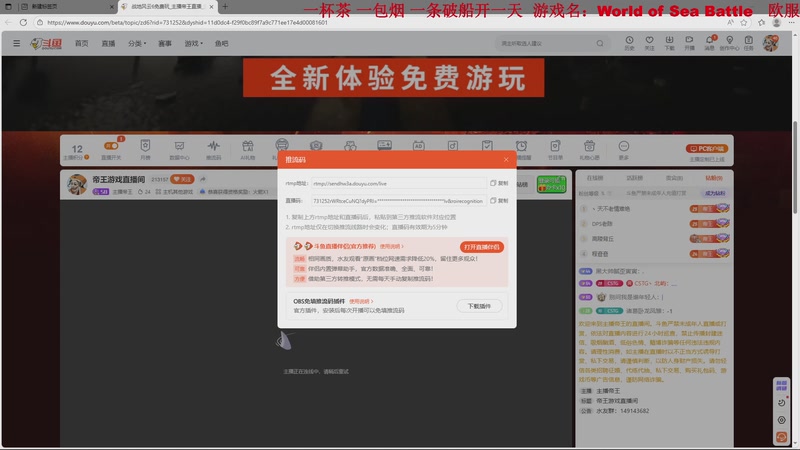Go to 首页 home page
The width and height of the screenshot is (800, 450).
[x=81, y=43]
